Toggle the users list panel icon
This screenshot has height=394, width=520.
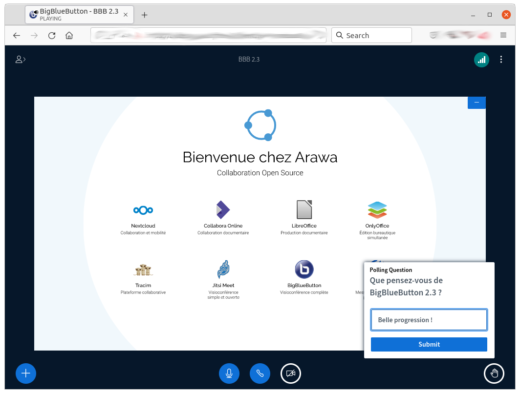[x=20, y=60]
